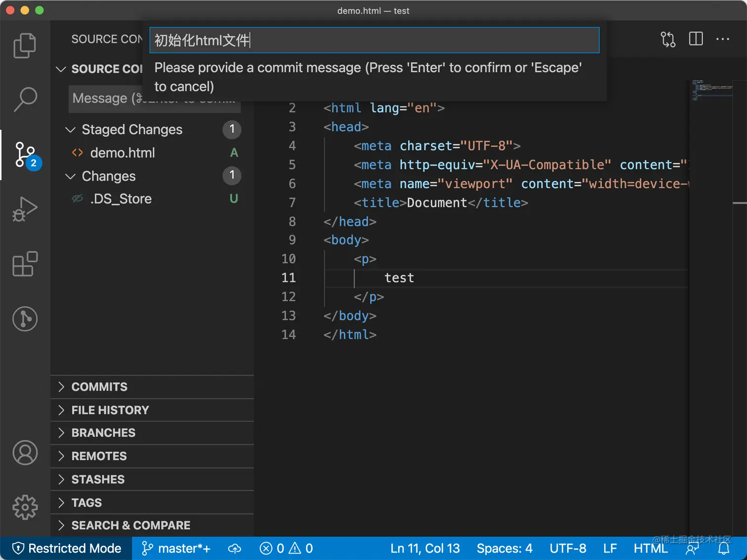
Task: Split the editor to the right
Action: [696, 39]
